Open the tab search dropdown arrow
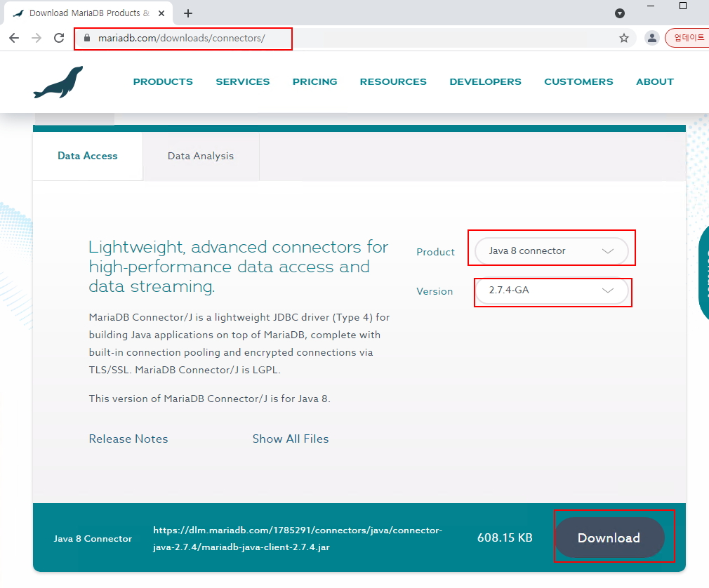709x588 pixels. tap(620, 13)
